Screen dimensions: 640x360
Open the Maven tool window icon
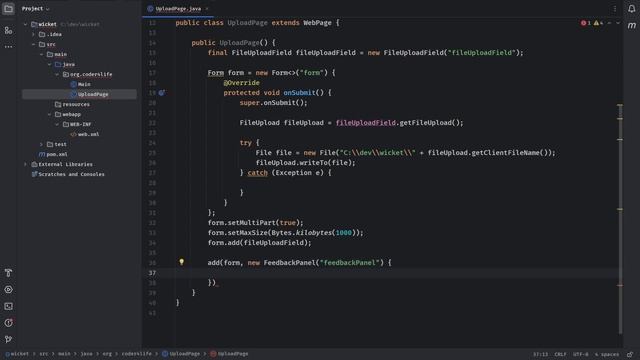pos(631,25)
